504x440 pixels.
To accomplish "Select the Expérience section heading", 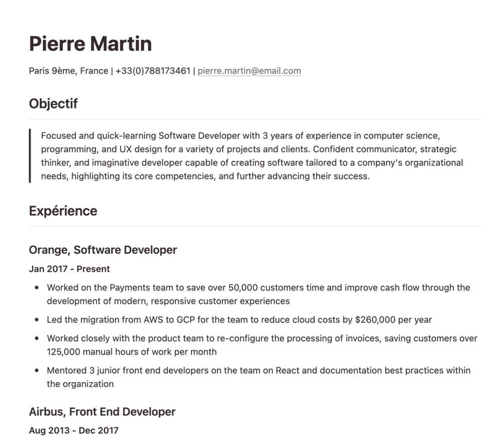I will (63, 211).
